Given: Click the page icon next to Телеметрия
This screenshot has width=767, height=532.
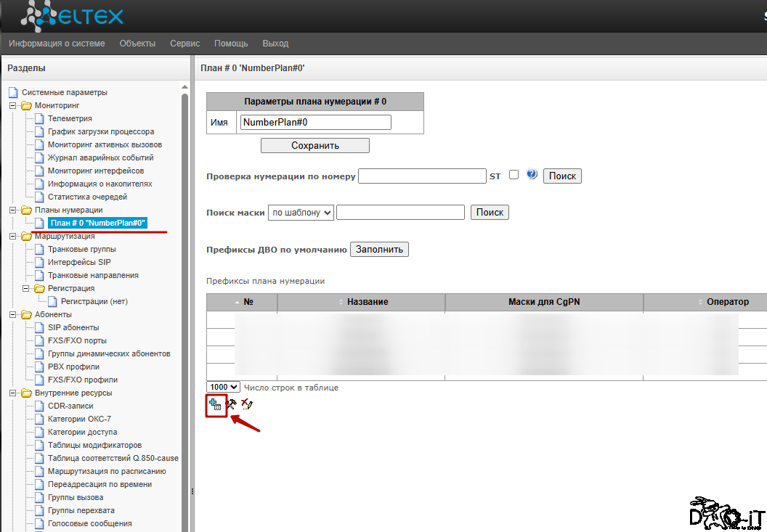Looking at the screenshot, I should point(39,119).
